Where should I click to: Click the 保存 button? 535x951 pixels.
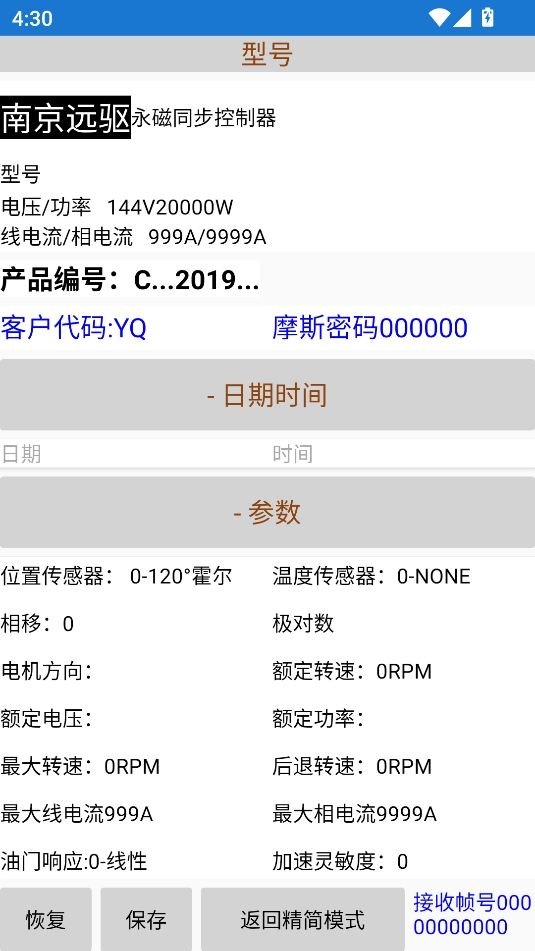[146, 919]
